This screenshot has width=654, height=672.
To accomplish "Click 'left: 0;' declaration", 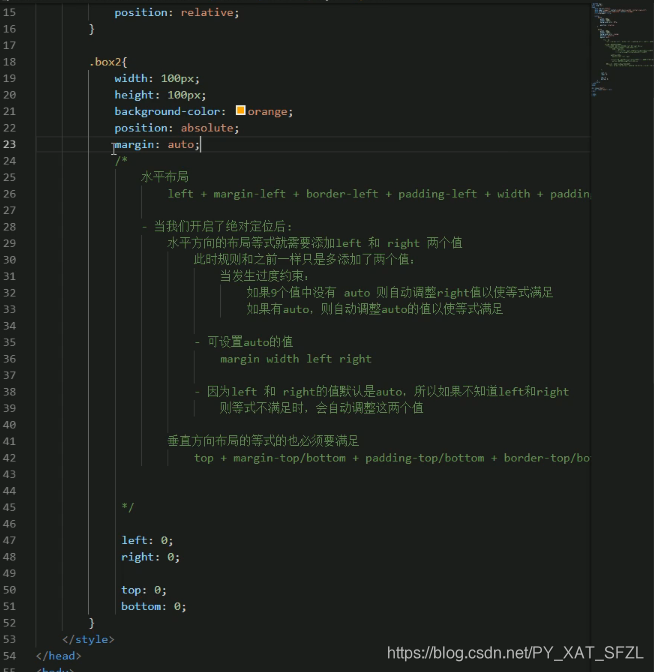I will [147, 540].
